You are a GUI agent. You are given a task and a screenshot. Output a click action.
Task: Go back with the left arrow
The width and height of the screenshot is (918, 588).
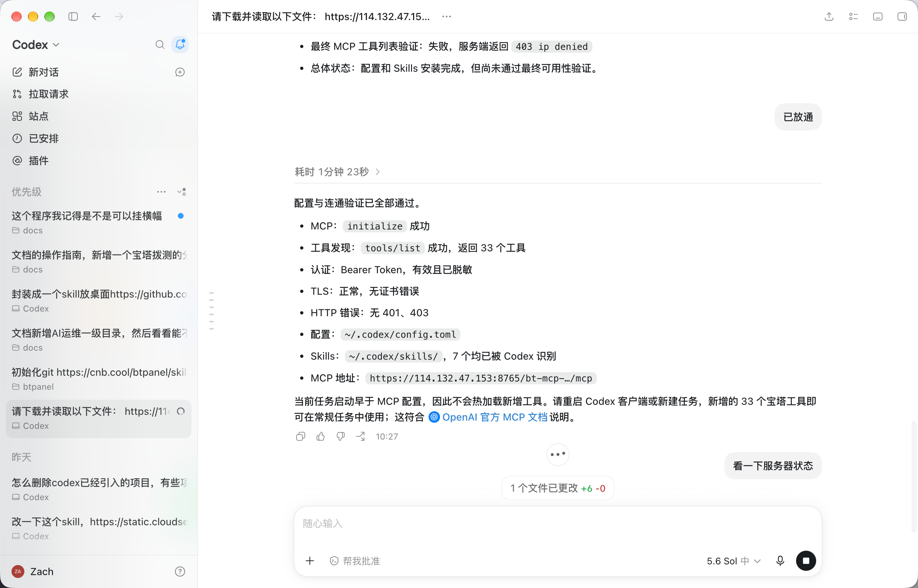point(96,16)
